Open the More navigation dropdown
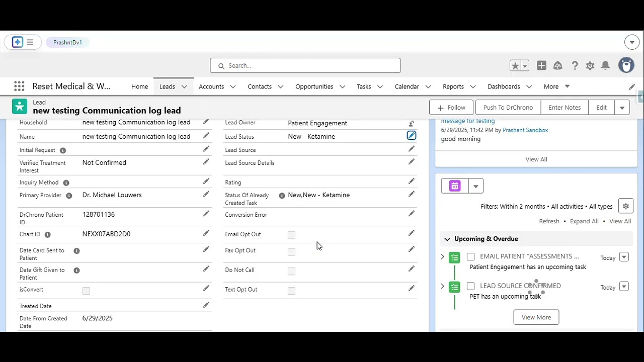Screen dimensions: 644x362 click(556, 86)
